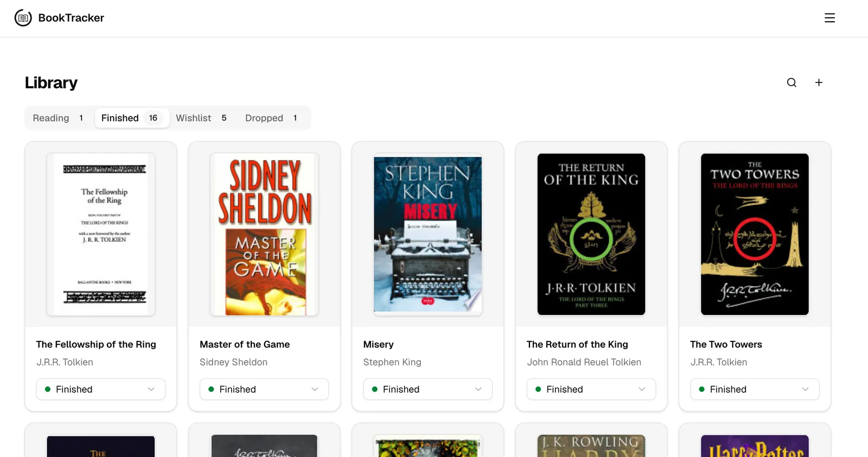Image resolution: width=868 pixels, height=457 pixels.
Task: Open The Fellowship of the Ring cover
Action: pos(101,234)
